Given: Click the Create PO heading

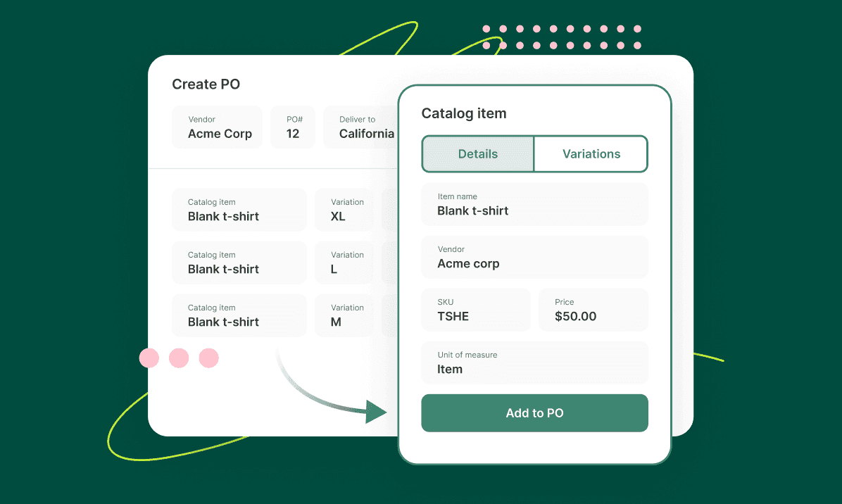Looking at the screenshot, I should coord(206,84).
